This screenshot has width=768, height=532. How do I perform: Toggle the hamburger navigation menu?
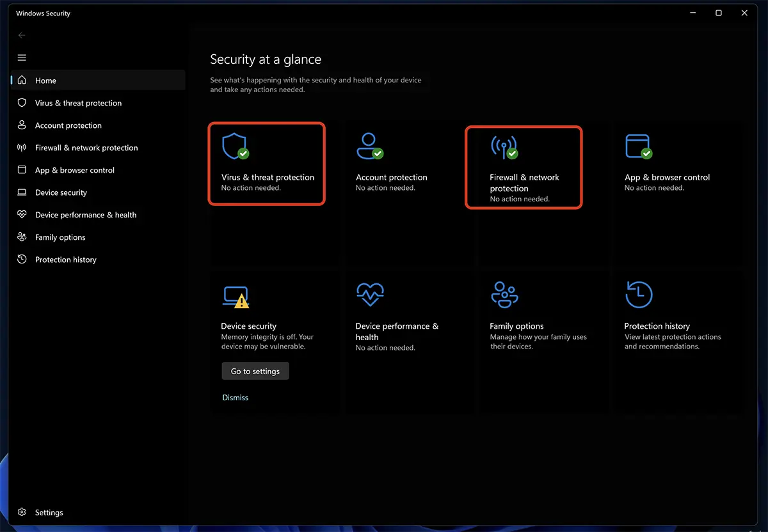22,58
